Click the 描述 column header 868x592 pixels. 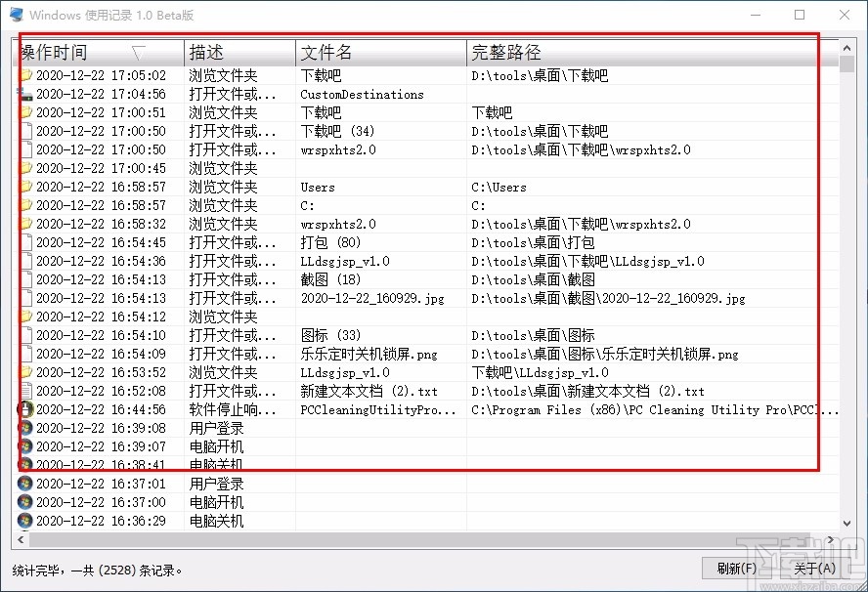238,53
